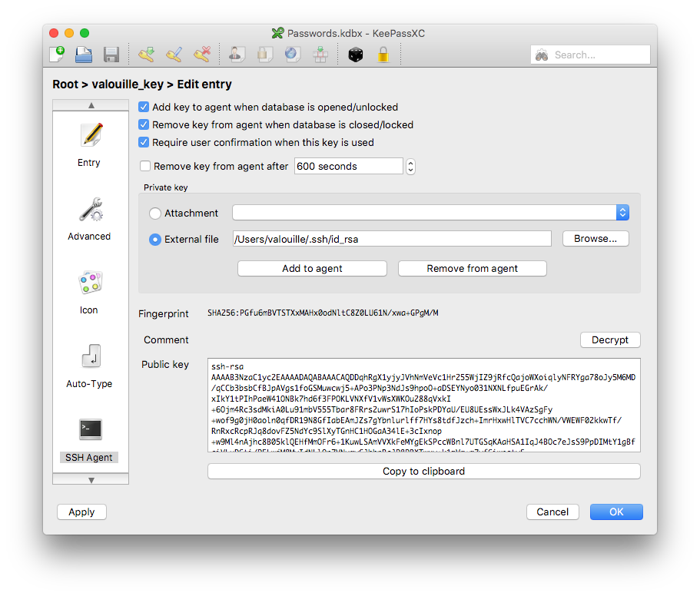Add new entry using key with green arrow icon
Viewport: 700px width, 596px height.
(147, 55)
